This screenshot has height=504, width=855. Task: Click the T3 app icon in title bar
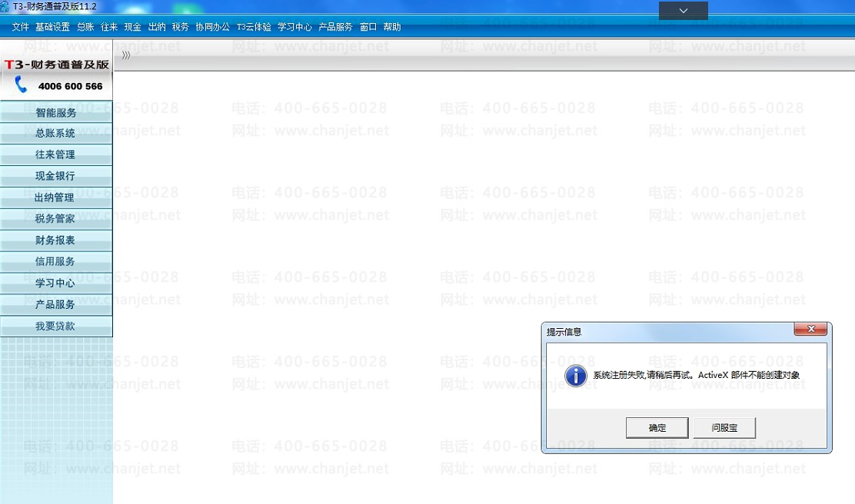click(5, 7)
